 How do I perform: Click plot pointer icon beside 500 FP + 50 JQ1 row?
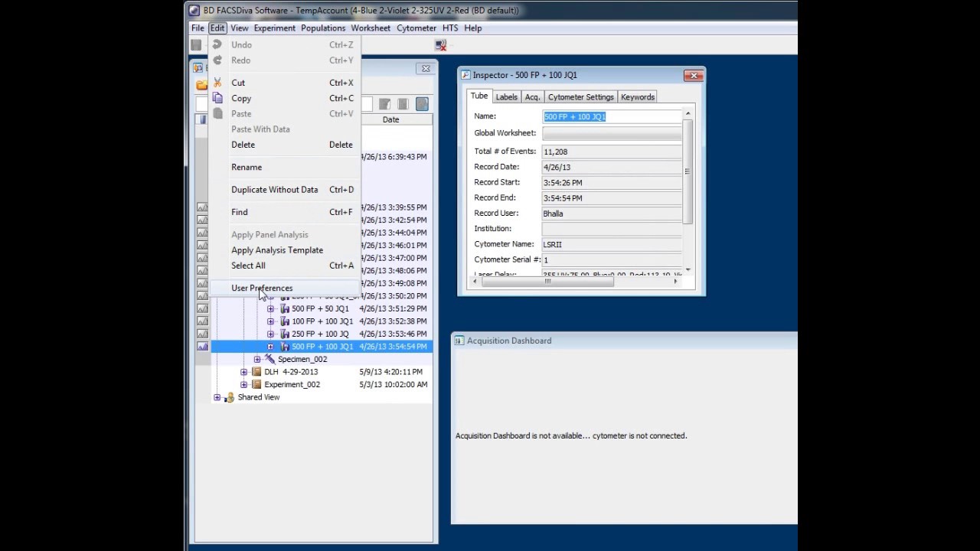(202, 308)
